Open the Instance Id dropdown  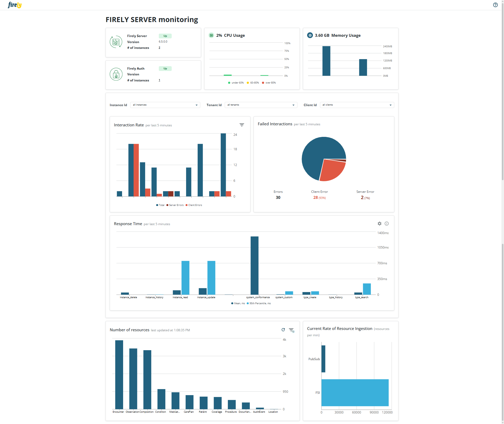[165, 105]
